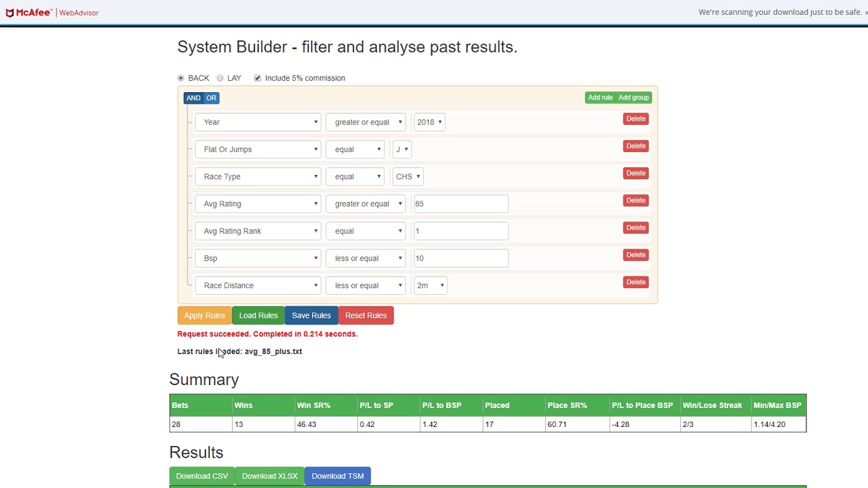Open the Race Distance field dropdown
868x488 pixels.
tap(258, 285)
